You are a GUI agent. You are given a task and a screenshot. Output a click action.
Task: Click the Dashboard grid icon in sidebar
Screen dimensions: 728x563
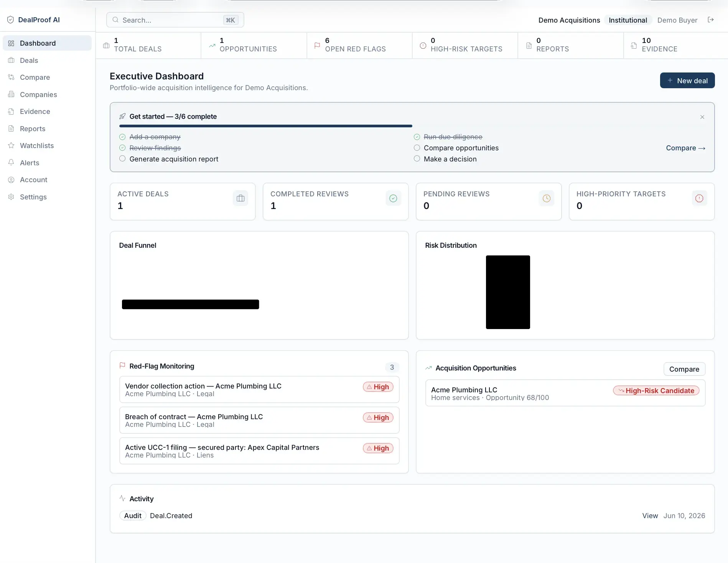(11, 43)
